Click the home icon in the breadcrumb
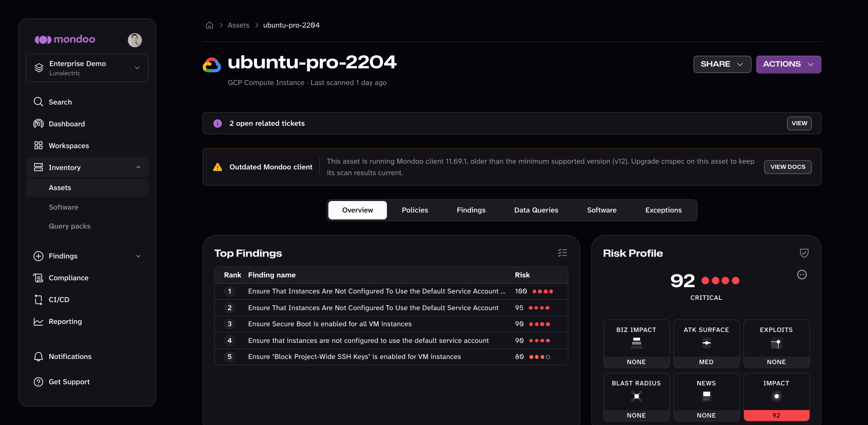Viewport: 868px width, 425px height. click(x=209, y=25)
